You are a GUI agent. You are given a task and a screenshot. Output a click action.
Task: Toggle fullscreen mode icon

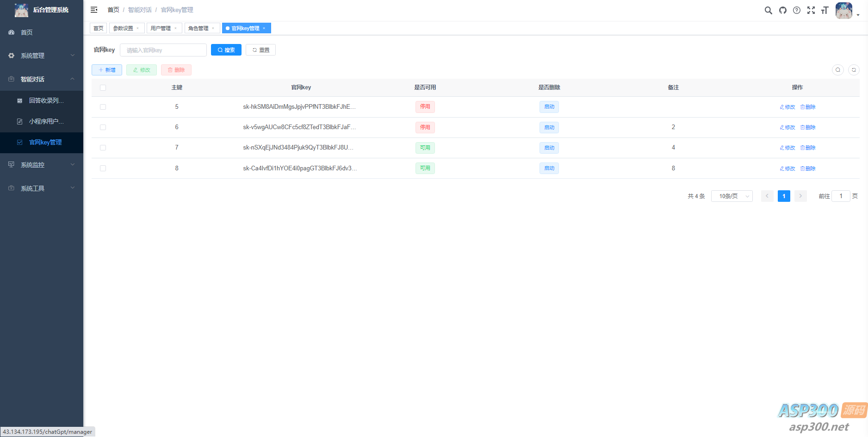(811, 10)
